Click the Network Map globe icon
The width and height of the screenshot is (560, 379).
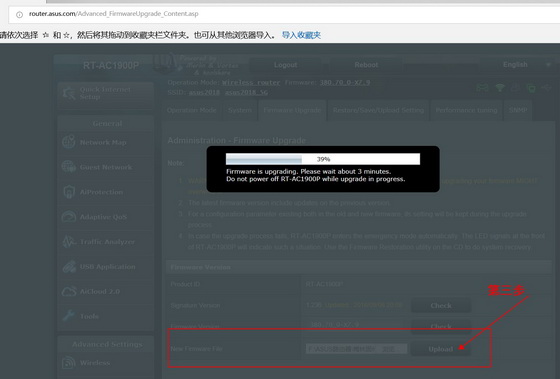coord(69,142)
